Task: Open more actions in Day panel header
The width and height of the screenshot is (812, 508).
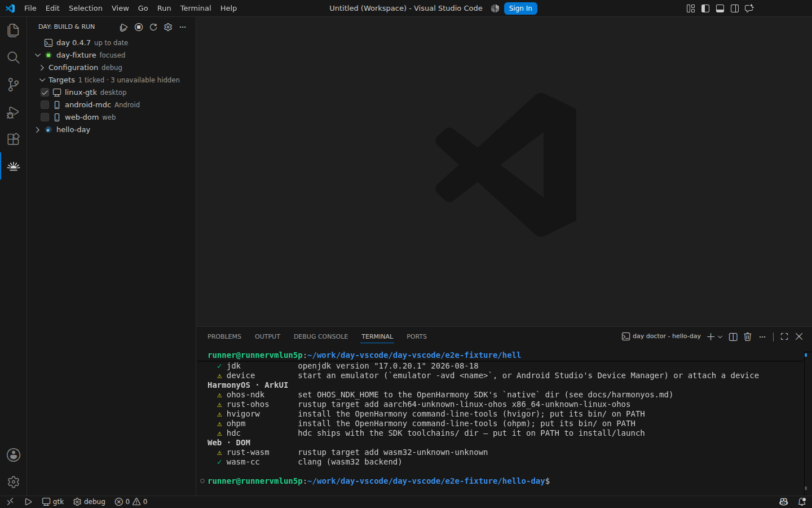Action: tap(183, 27)
